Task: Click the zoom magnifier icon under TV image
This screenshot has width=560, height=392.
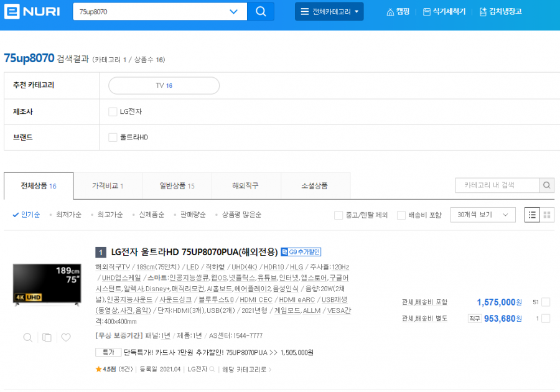Action: click(x=27, y=337)
